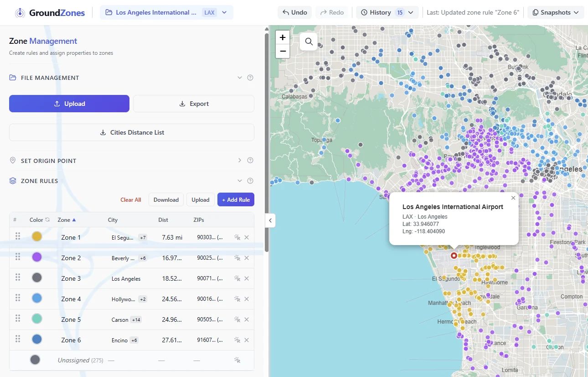
Task: Collapse the Zone Rules section chevron
Action: coord(240,181)
